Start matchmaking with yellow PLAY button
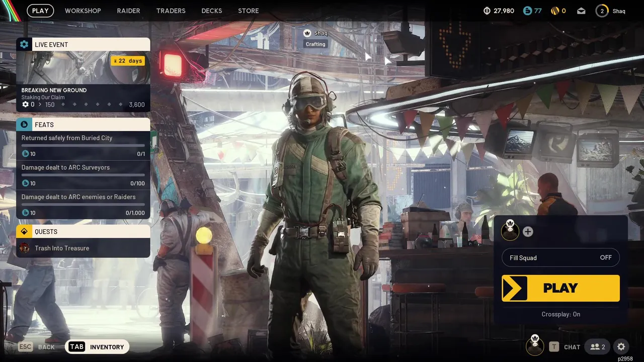Screen dimensions: 644x362 point(560,288)
